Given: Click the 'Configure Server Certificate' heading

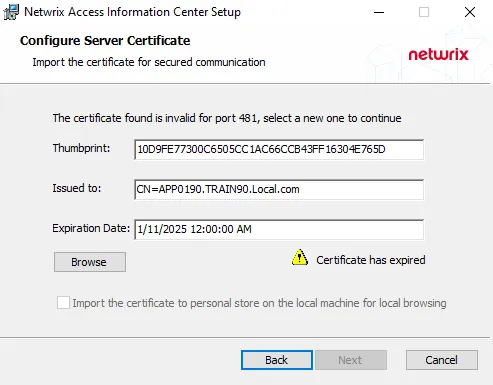Looking at the screenshot, I should [105, 41].
